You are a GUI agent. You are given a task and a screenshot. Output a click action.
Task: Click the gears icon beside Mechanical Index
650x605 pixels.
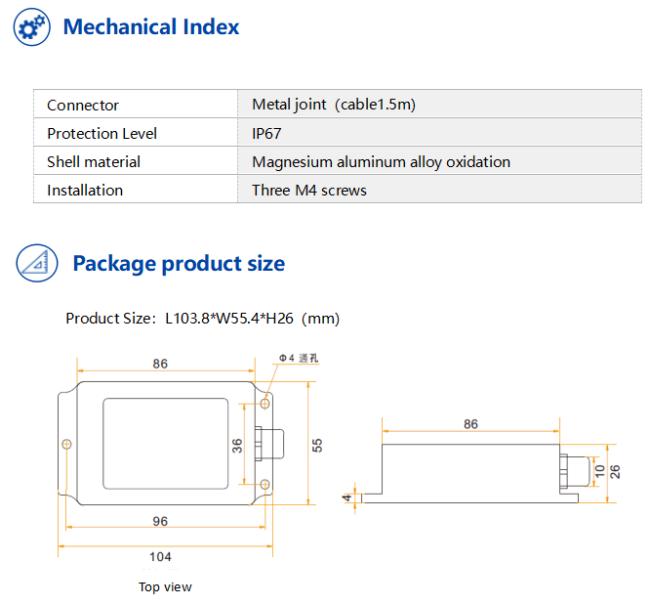point(32,27)
